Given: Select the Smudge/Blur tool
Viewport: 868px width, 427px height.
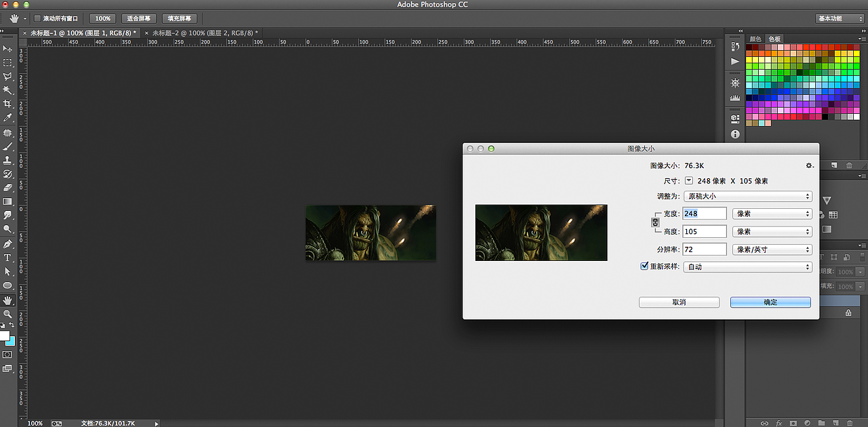Looking at the screenshot, I should tap(7, 216).
